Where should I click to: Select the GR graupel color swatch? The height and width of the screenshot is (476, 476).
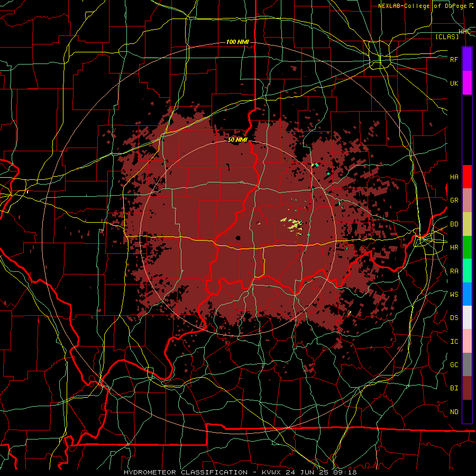point(467,200)
